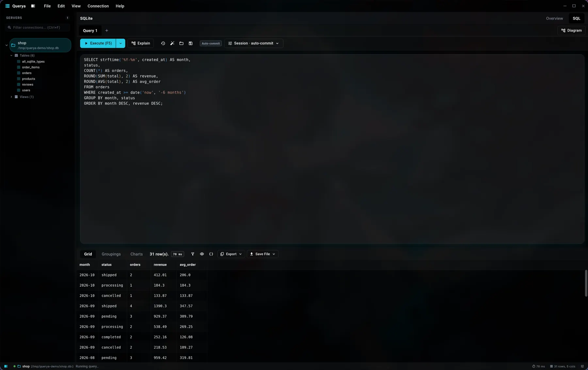Open the Diagram button

point(571,30)
